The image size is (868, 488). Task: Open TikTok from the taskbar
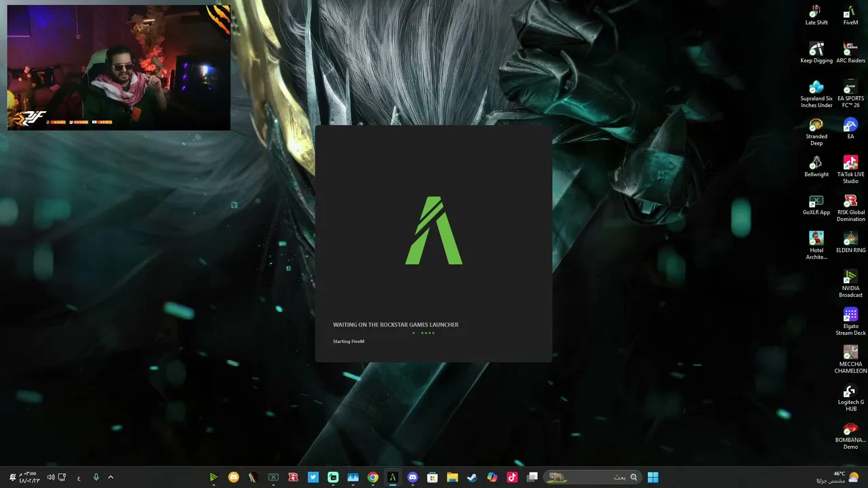512,477
